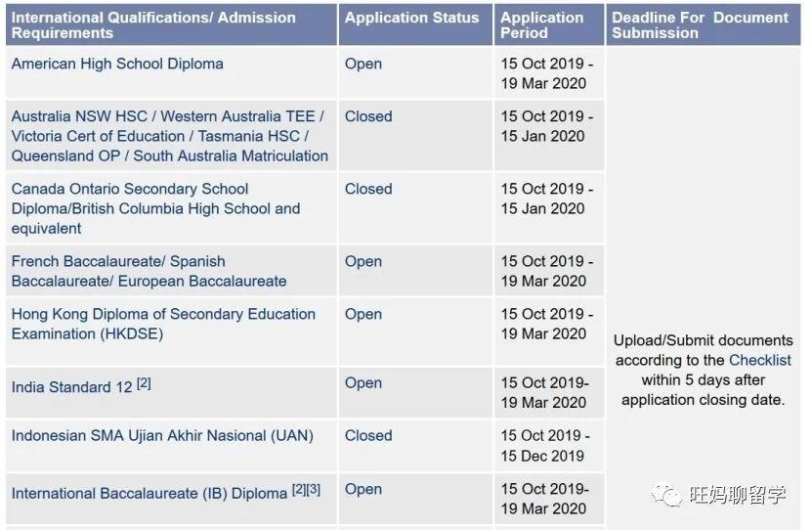This screenshot has height=530, width=812.
Task: Click the Application Status column header
Action: [x=415, y=24]
